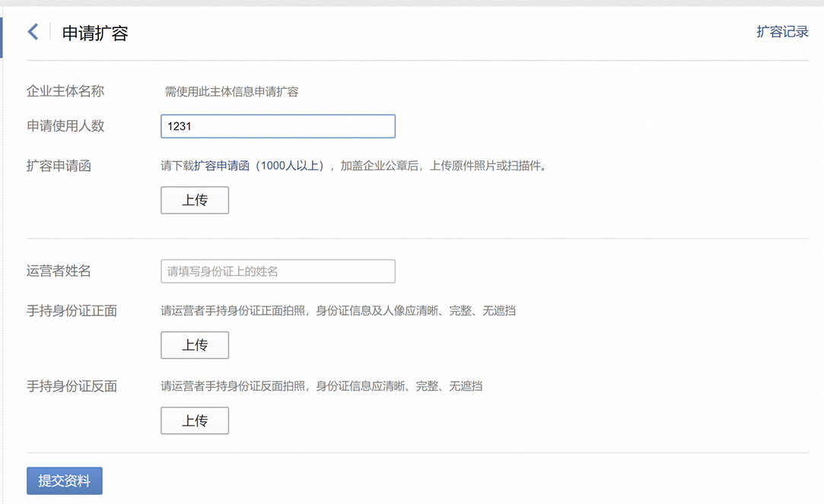Click the 需使用此主体信息申请扩容 hint text
The width and height of the screenshot is (824, 504).
point(231,92)
